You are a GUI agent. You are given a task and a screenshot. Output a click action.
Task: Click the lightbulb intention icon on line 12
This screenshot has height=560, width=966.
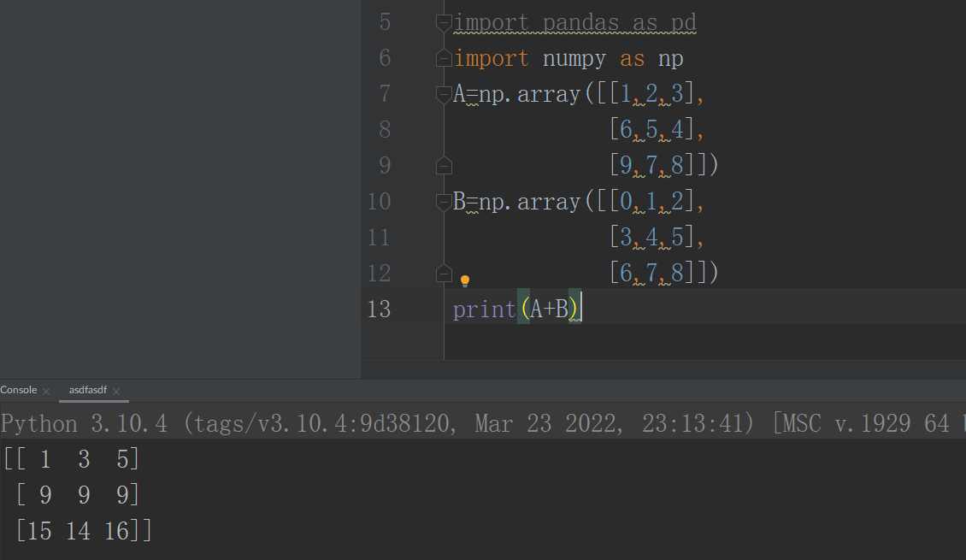[465, 280]
